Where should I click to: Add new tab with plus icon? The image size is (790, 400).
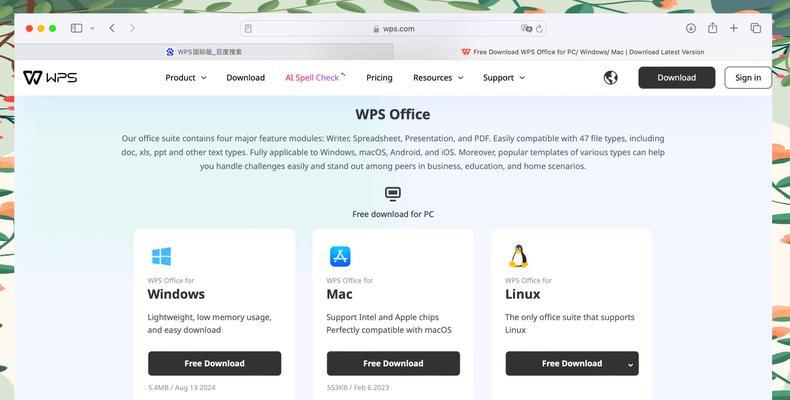coord(734,28)
